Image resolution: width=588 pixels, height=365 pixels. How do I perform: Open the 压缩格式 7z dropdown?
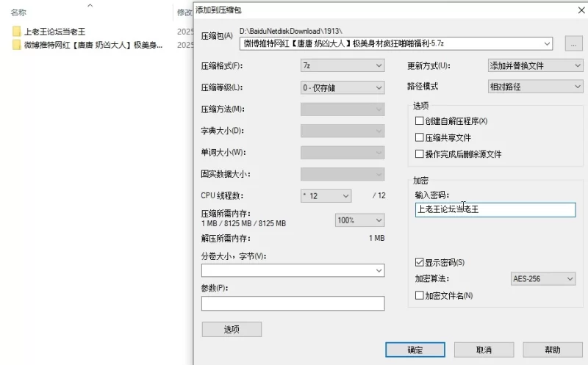point(343,65)
